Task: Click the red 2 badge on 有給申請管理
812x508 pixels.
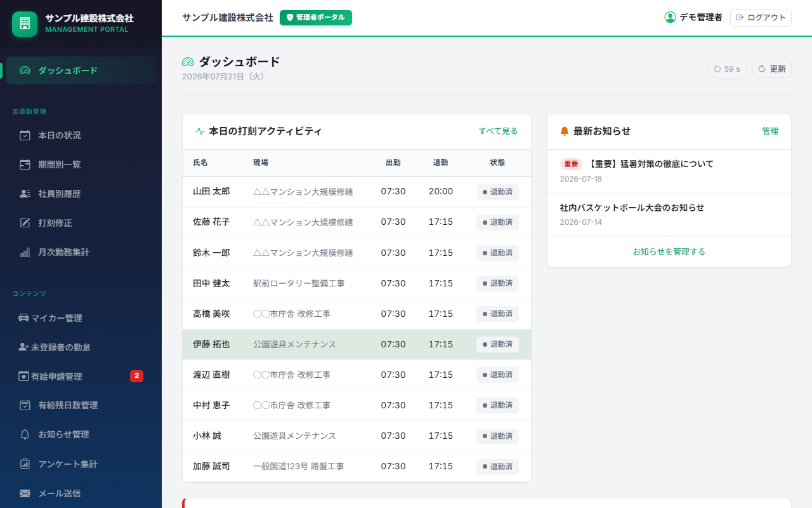Action: [136, 376]
